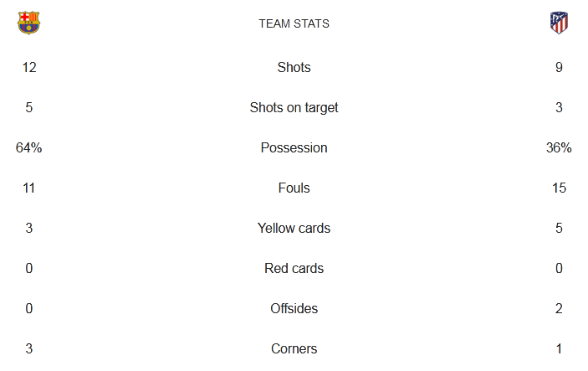This screenshot has width=588, height=371.
Task: Click Barcelona's 11 fouls value
Action: click(x=29, y=188)
